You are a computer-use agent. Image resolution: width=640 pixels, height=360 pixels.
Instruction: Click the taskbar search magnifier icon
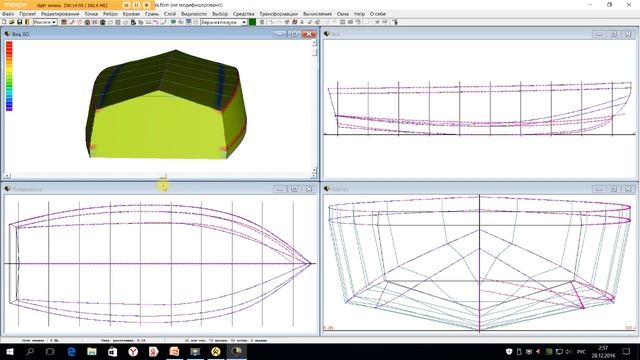(x=30, y=351)
